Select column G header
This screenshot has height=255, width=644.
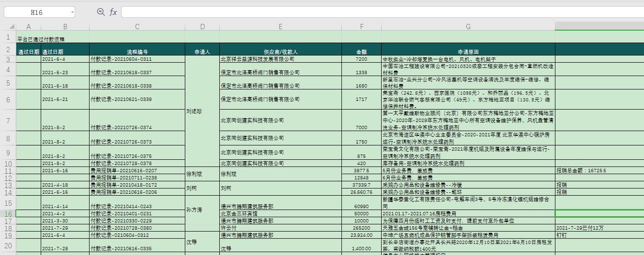[468, 26]
